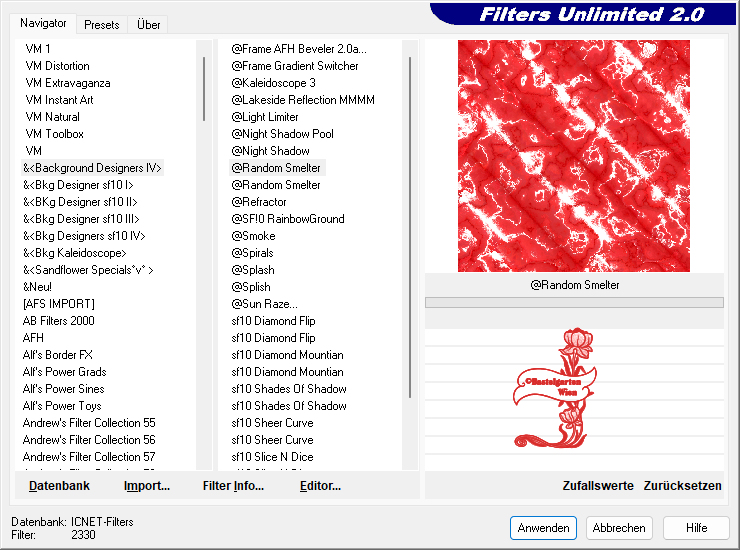The height and width of the screenshot is (550, 740).
Task: Select the Navigator tab
Action: (44, 23)
